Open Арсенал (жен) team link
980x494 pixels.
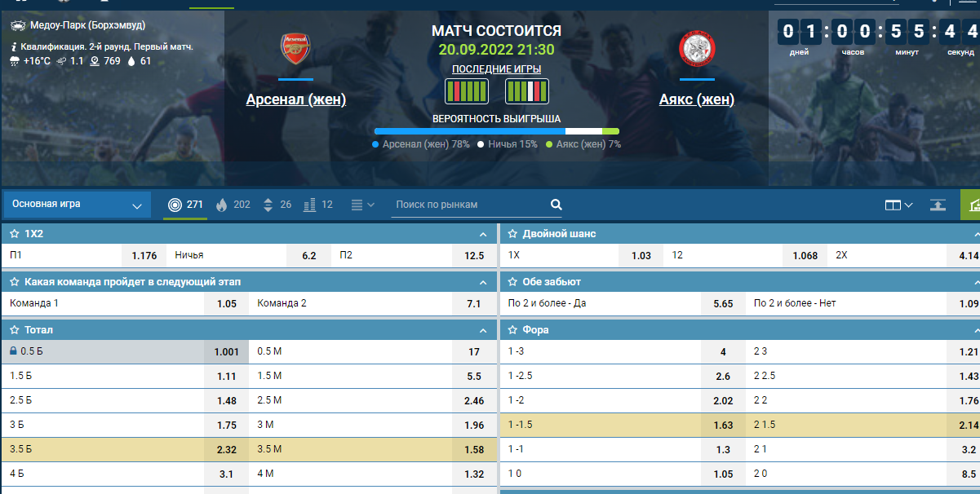click(296, 99)
